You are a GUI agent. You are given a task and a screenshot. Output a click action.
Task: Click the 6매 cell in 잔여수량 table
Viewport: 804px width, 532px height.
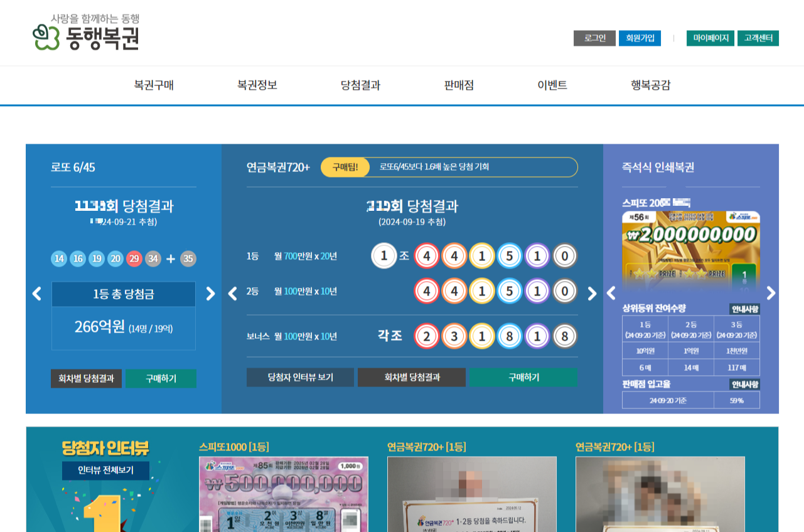[645, 368]
